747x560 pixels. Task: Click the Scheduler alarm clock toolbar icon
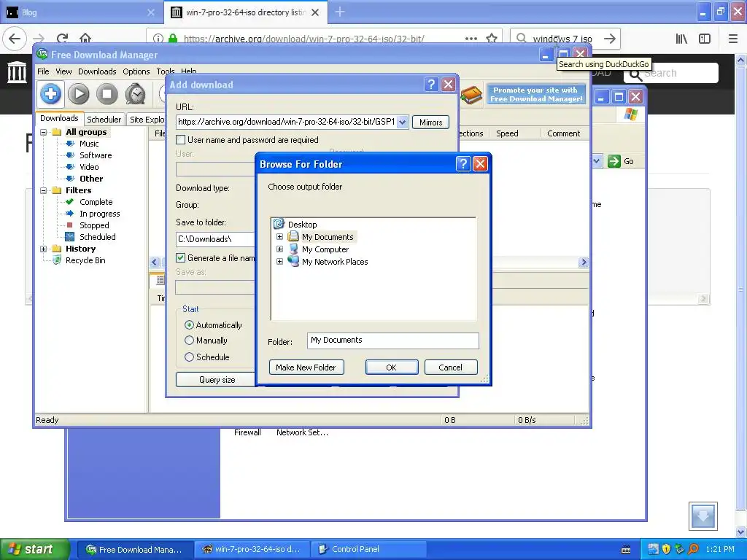tap(135, 94)
